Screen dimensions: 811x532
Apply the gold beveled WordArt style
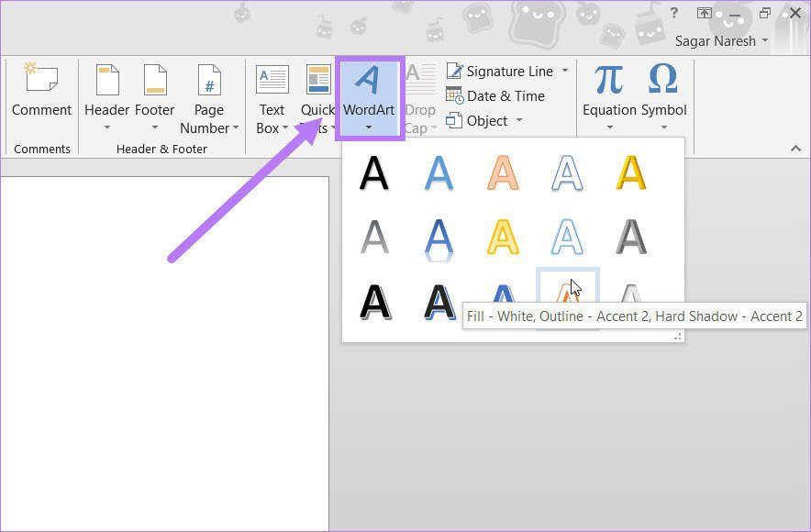pos(631,173)
